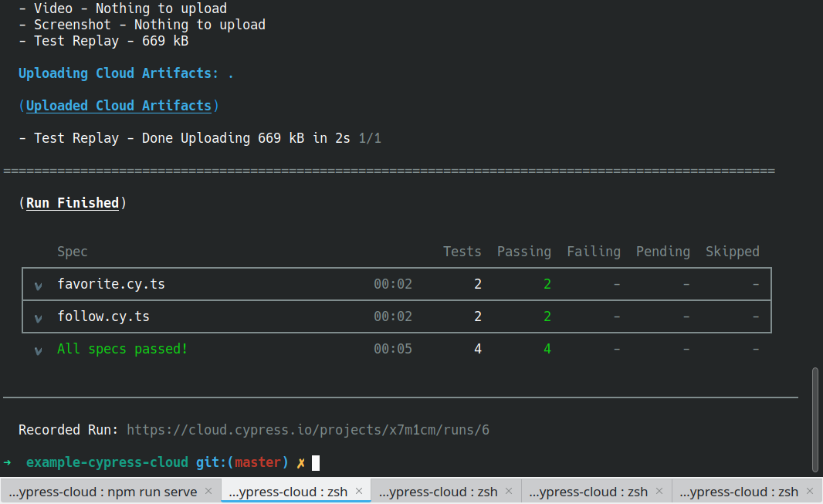Click the 'Passing' column header

point(524,252)
